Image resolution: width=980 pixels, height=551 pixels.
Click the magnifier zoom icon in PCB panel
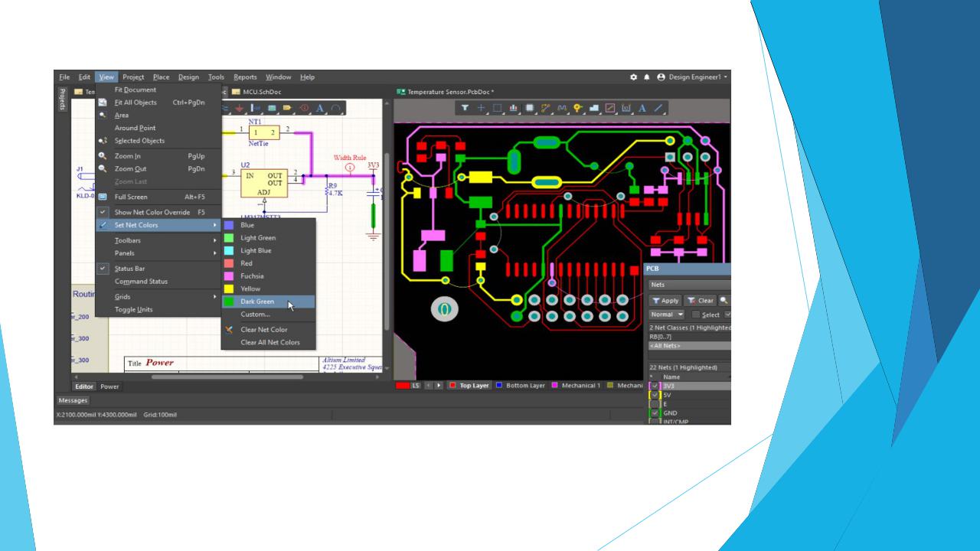coord(725,301)
